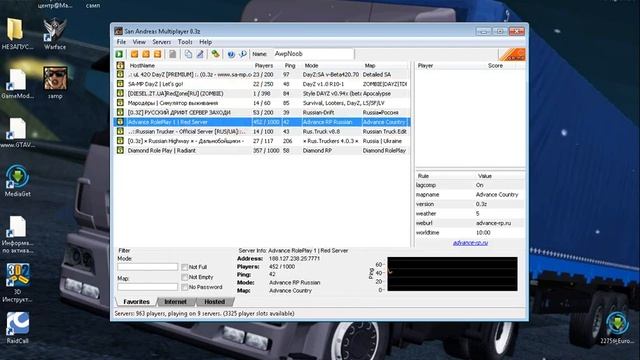Click the Mode filter input field
The width and height of the screenshot is (640, 360).
pyautogui.click(x=147, y=267)
